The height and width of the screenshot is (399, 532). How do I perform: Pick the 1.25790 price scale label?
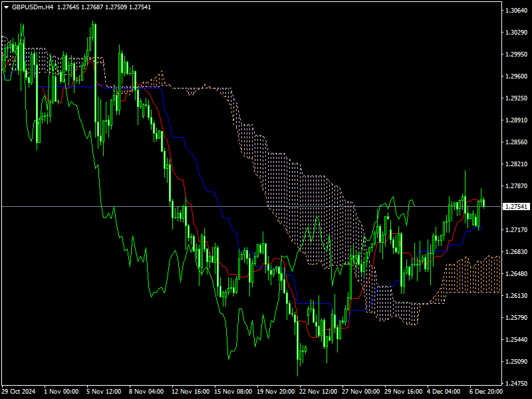pos(517,318)
